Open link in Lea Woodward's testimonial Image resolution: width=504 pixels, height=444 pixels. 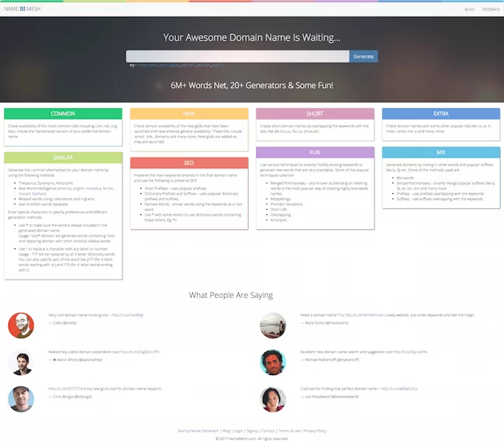[399, 389]
